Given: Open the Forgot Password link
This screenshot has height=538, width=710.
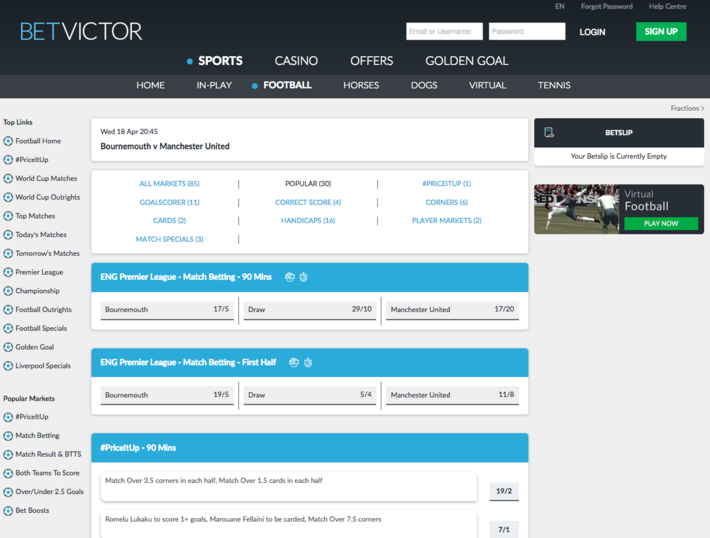Looking at the screenshot, I should (607, 6).
